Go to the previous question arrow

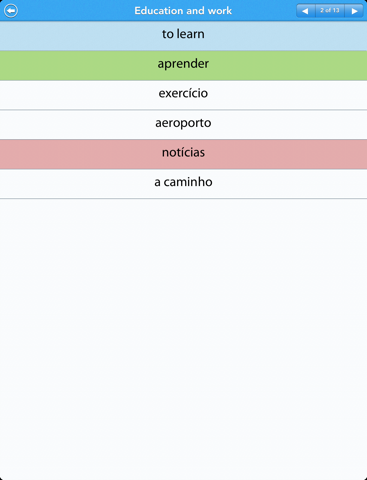pos(306,11)
